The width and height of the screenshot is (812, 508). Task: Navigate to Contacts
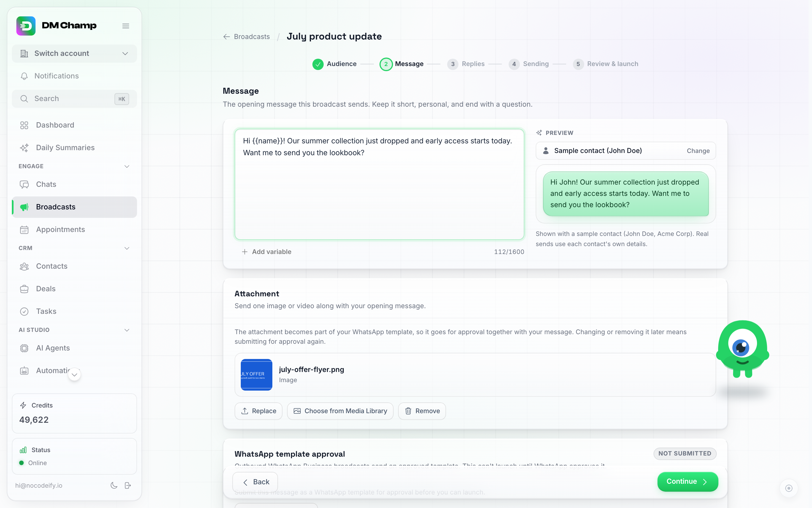tap(74, 266)
